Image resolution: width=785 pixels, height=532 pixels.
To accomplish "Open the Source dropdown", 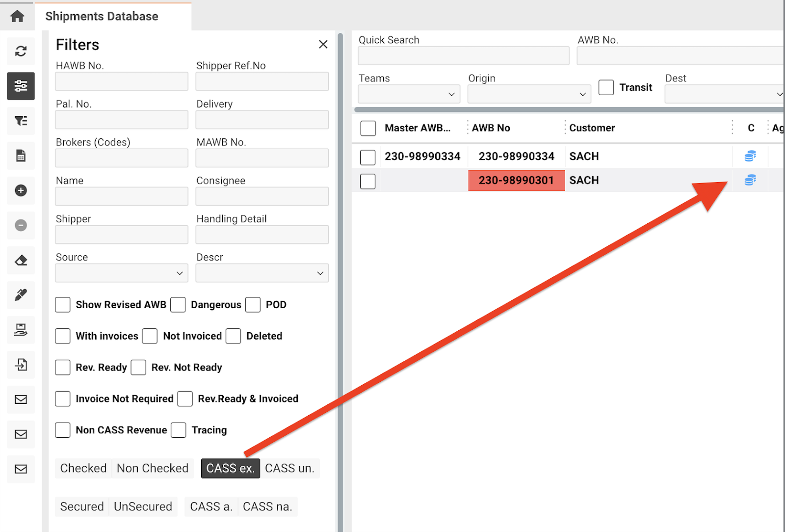I will [121, 273].
